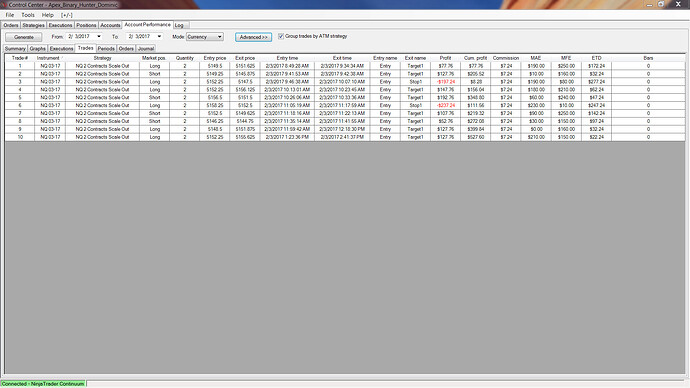Screen dimensions: 690x388
Task: Sort by ETD column header
Action: [596, 58]
